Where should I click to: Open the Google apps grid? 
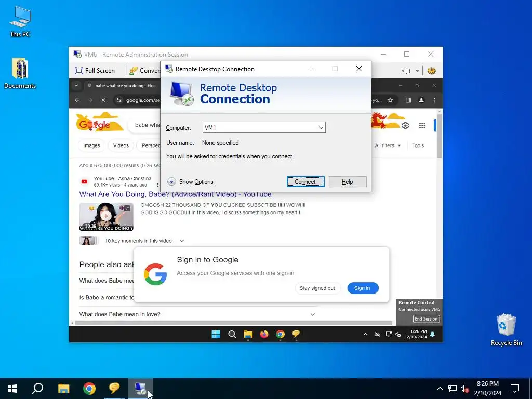click(422, 126)
